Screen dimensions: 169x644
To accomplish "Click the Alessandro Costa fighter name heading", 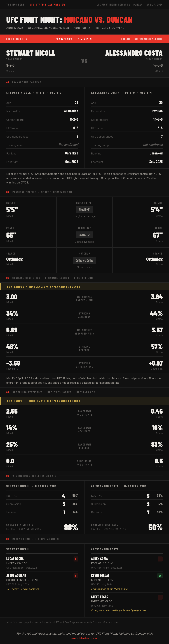I will (x=134, y=53).
